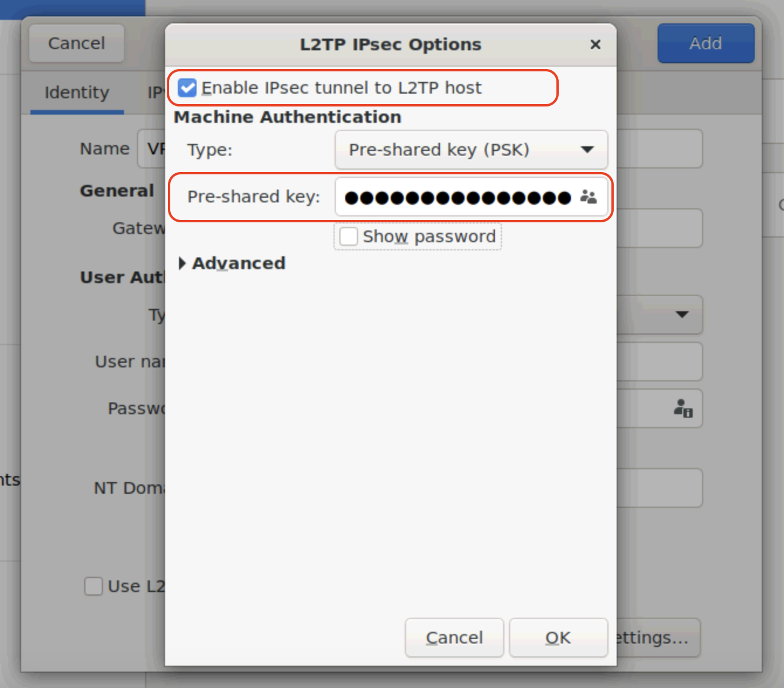Click the "Type:" label in the dialog

[x=209, y=150]
